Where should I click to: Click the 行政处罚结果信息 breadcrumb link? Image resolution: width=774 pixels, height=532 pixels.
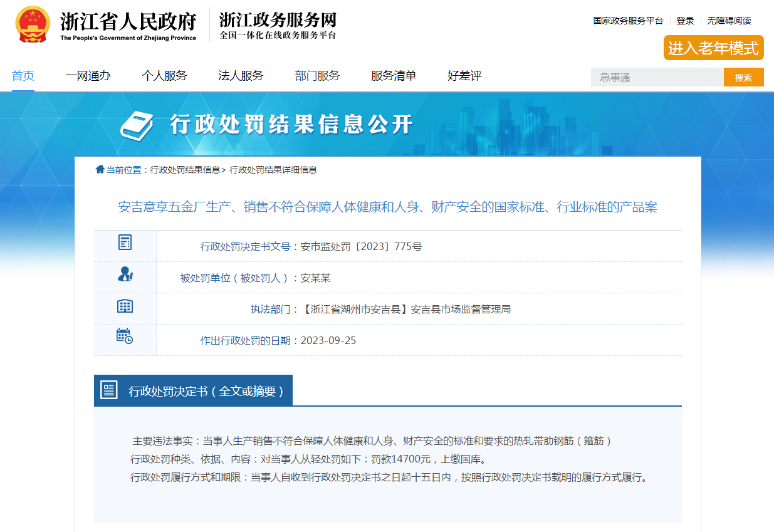(x=185, y=170)
